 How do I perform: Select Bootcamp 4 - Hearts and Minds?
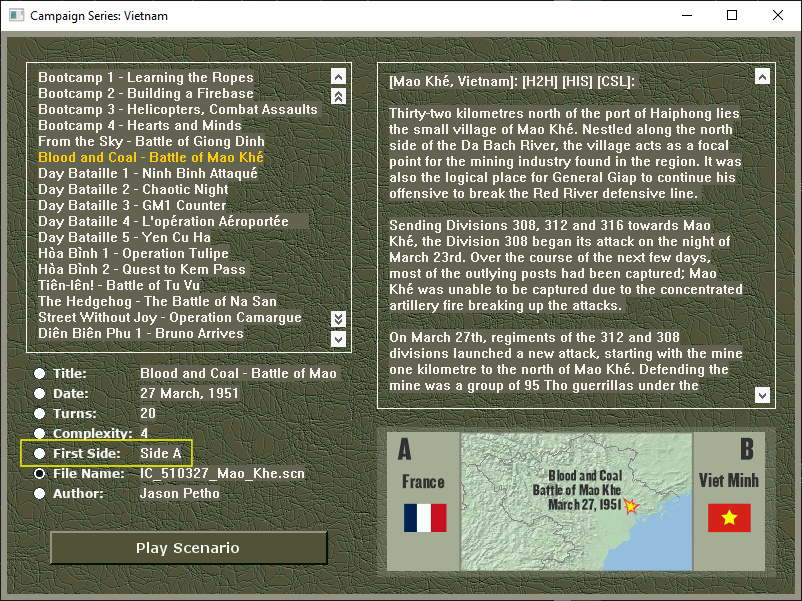click(x=140, y=125)
